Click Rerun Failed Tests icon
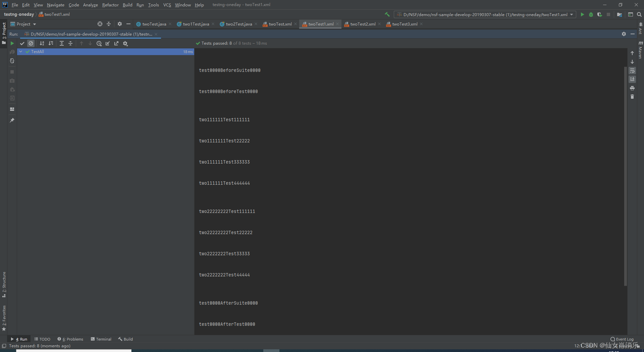Screen dimensions: 644x352 [x=12, y=52]
